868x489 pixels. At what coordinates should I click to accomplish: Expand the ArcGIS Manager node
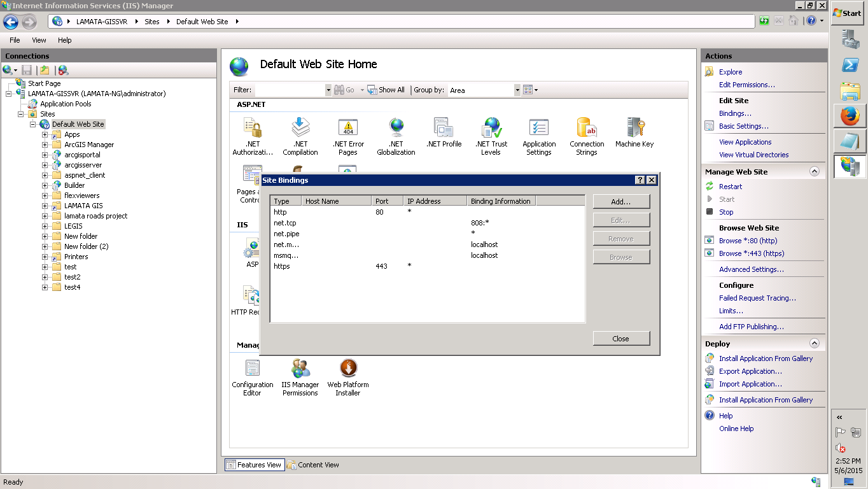pyautogui.click(x=45, y=145)
